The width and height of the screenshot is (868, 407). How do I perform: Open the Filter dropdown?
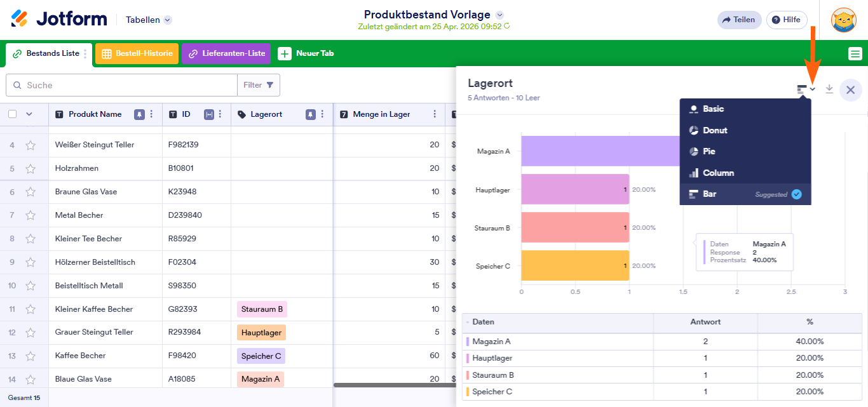259,85
